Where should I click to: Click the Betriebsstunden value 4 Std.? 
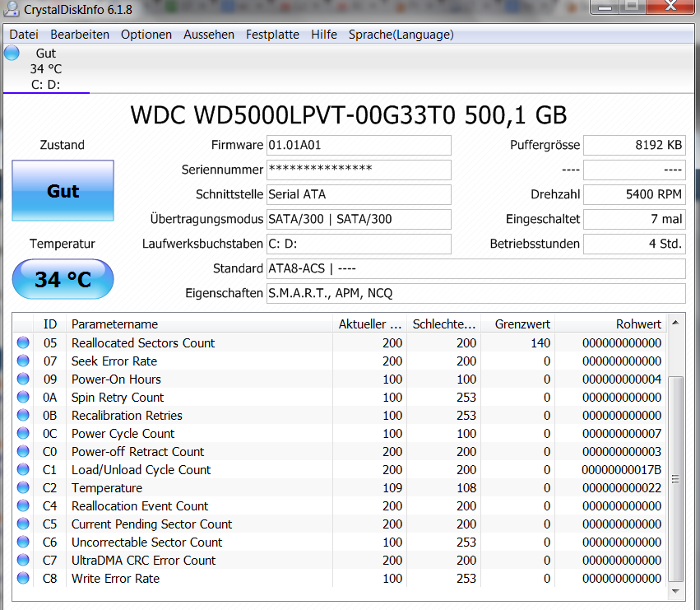tap(634, 244)
